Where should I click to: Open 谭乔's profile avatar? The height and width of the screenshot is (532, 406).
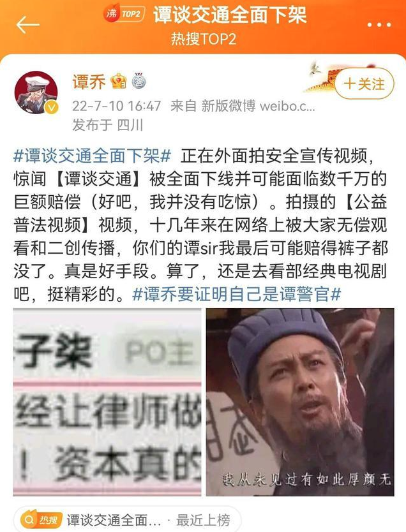[x=36, y=92]
